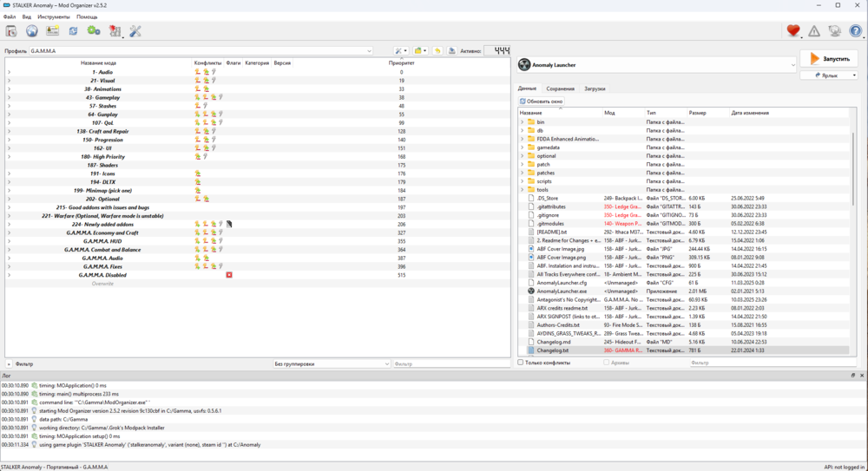The width and height of the screenshot is (868, 471).
Task: Click the red heart endorse icon
Action: [793, 31]
